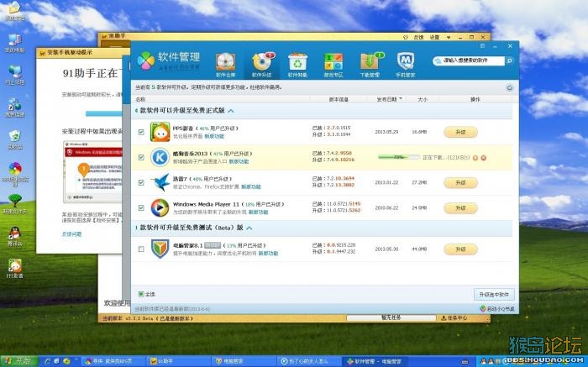Collapse the 免费测试 (Beta) 版 group
The image size is (588, 367).
point(249,228)
